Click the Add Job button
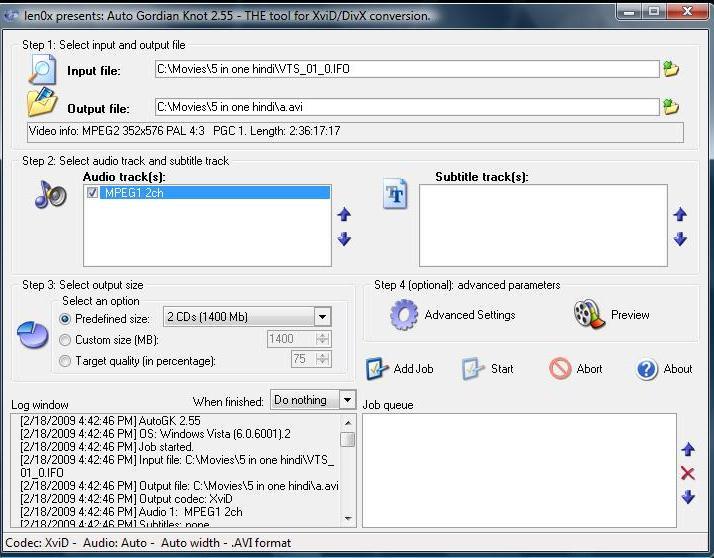The width and height of the screenshot is (714, 558). 399,369
